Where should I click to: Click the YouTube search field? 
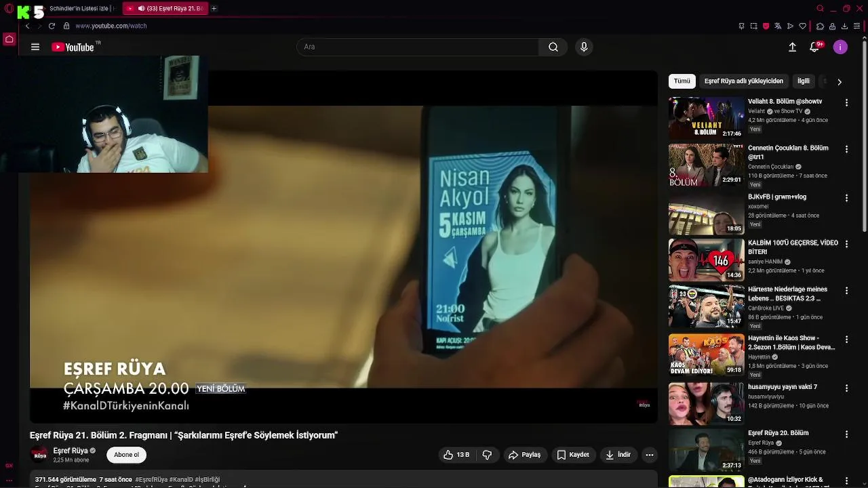tap(418, 47)
